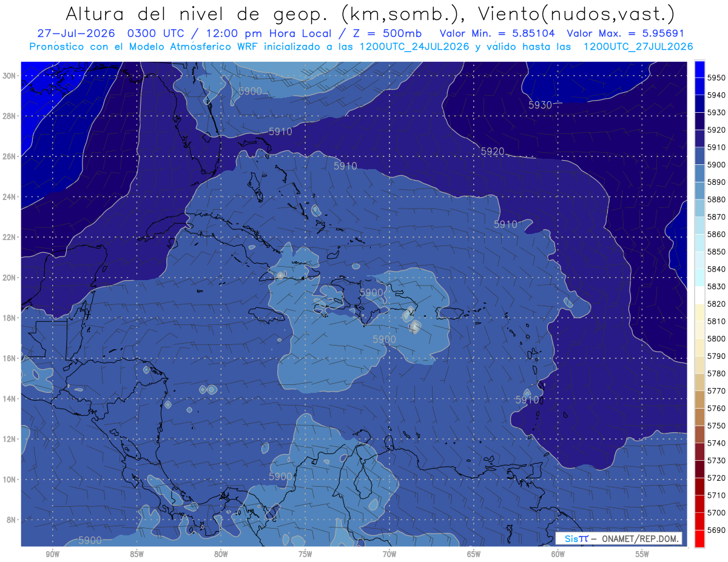728x562 pixels.
Task: Click the 5850 colorbar legend value
Action: pos(716,252)
